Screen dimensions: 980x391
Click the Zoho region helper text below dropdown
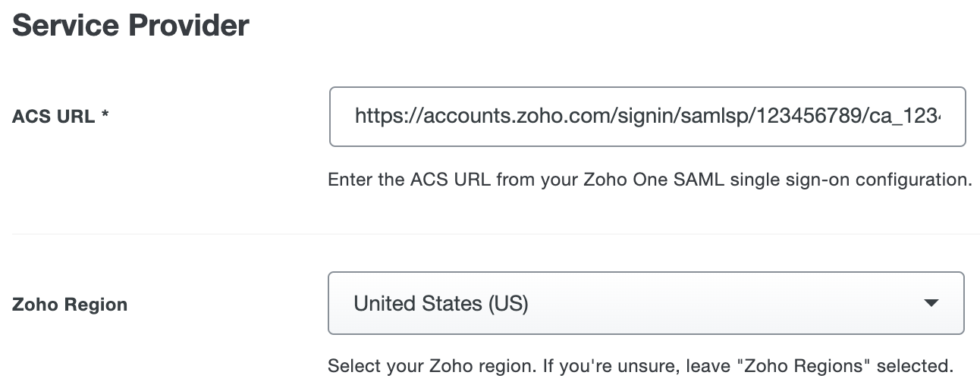[x=639, y=367]
